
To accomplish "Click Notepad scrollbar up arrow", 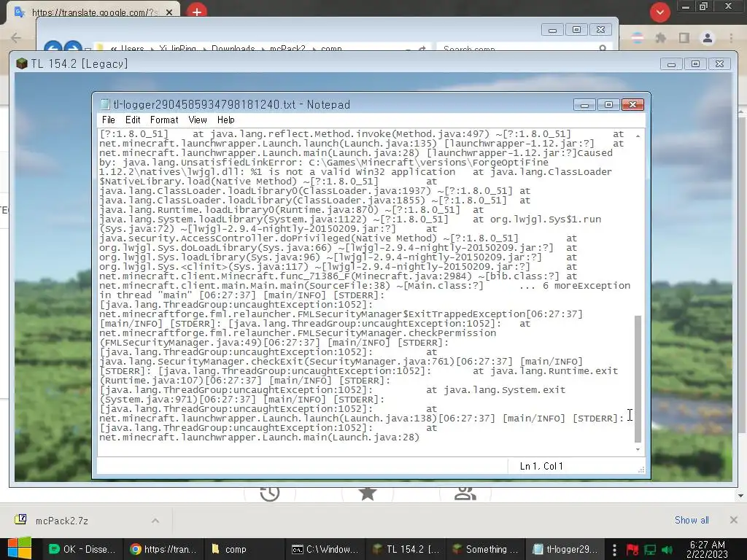I will point(638,136).
